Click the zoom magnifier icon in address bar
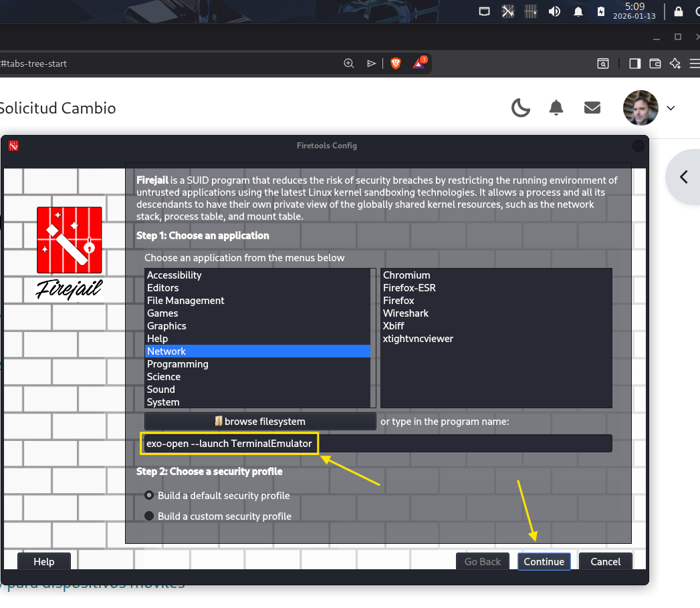The width and height of the screenshot is (700, 608). pyautogui.click(x=348, y=63)
